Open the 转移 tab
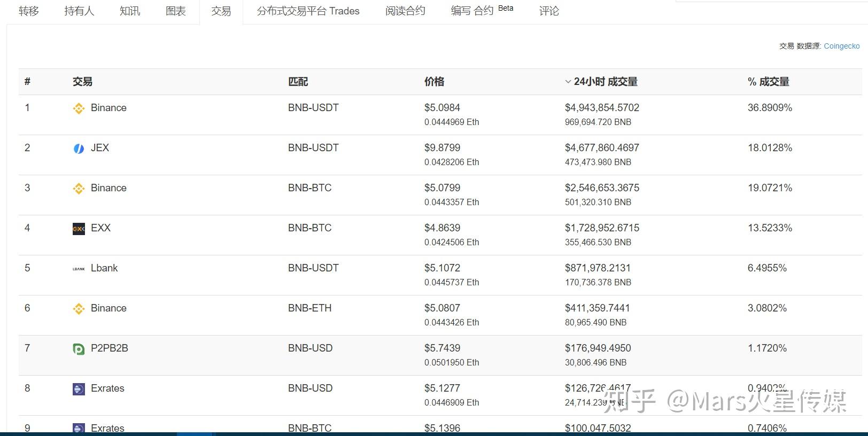This screenshot has height=436, width=868. tap(29, 11)
